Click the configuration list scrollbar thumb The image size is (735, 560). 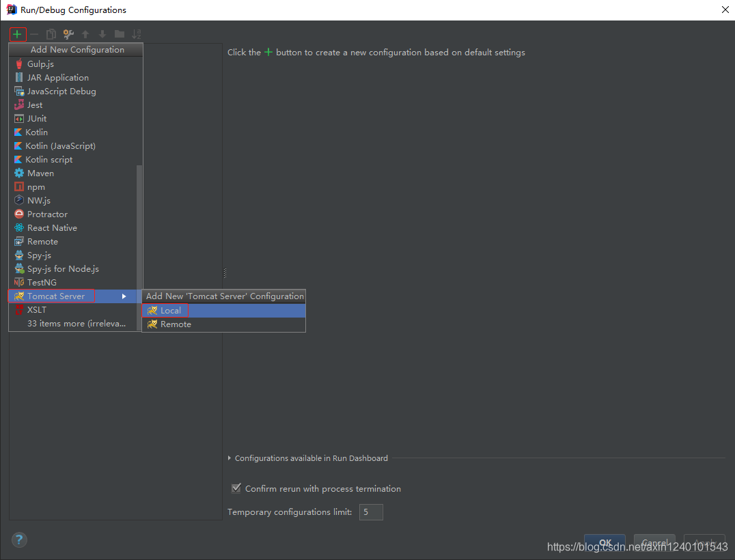139,247
